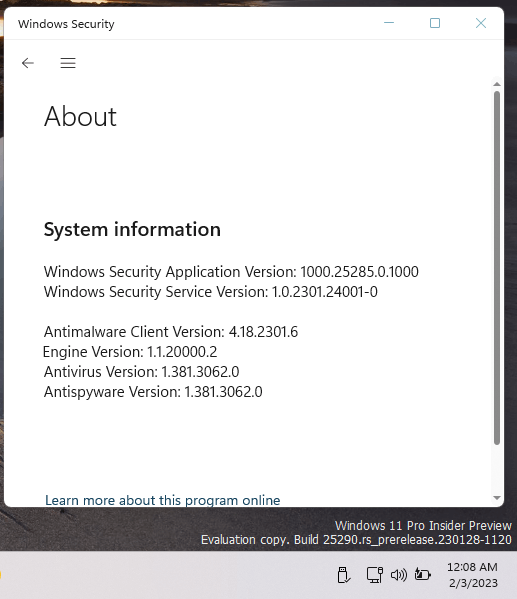This screenshot has width=517, height=599.
Task: Click the System information heading
Action: point(132,229)
